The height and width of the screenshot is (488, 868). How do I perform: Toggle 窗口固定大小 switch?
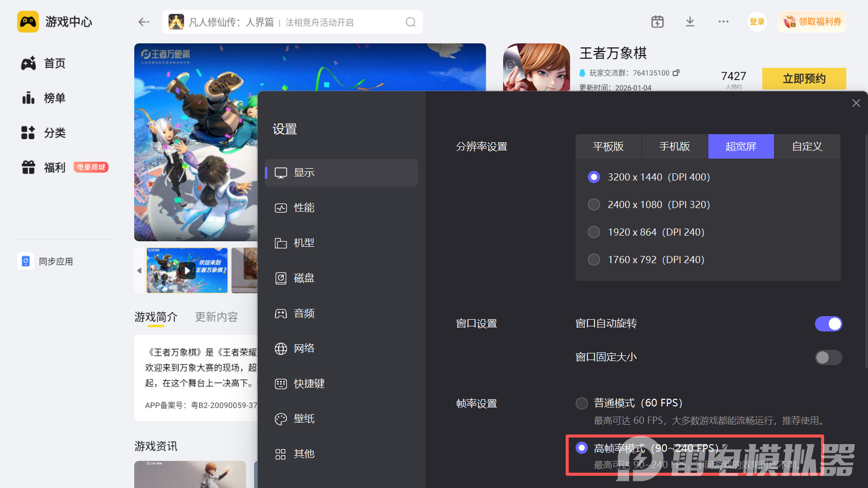coord(828,357)
